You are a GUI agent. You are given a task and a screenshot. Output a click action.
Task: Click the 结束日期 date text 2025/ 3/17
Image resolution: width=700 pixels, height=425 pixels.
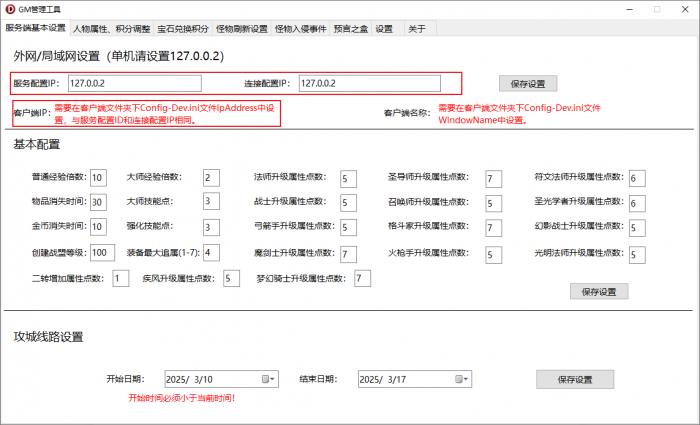click(383, 379)
